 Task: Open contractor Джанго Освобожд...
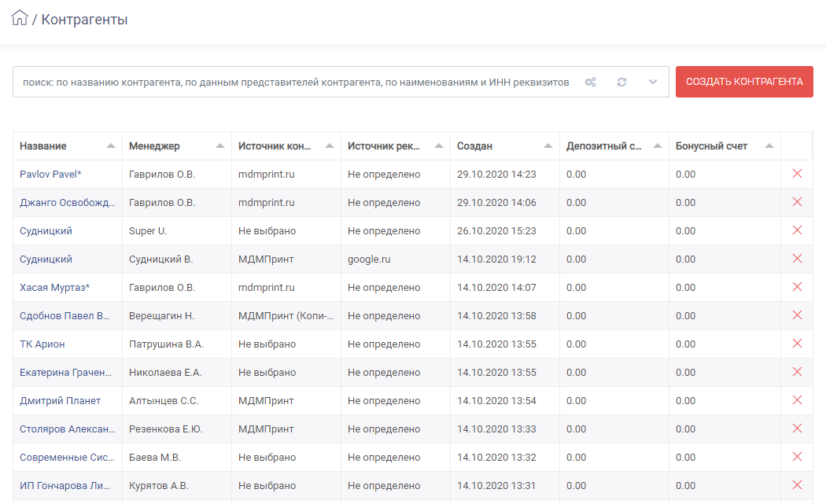(x=67, y=203)
